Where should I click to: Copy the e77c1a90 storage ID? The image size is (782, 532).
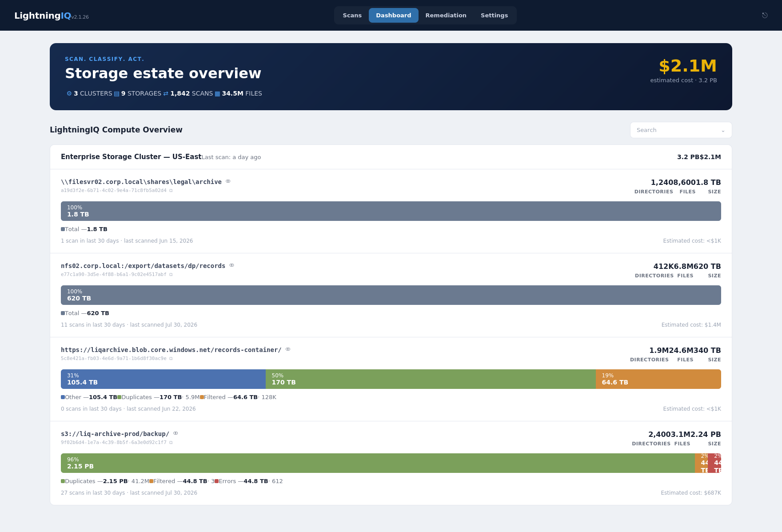click(x=171, y=275)
